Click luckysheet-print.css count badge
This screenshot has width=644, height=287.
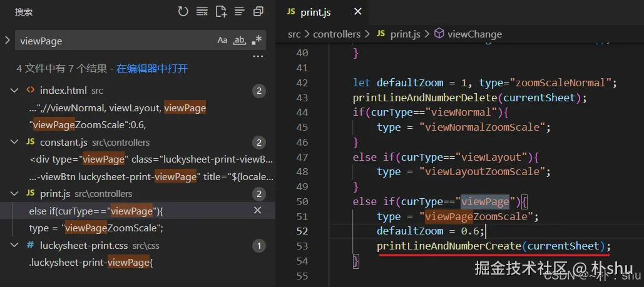click(258, 246)
